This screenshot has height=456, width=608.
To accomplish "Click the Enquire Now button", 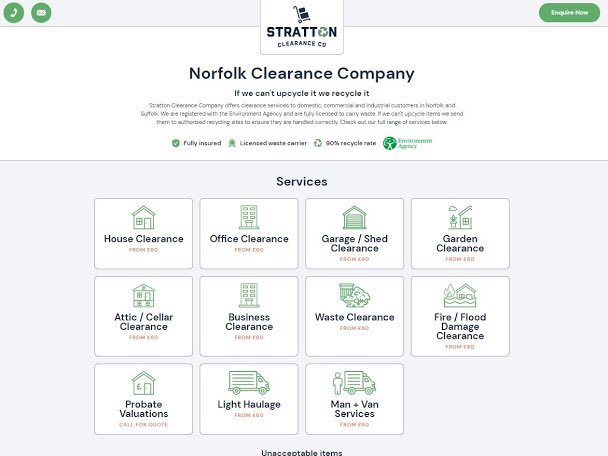I will pos(569,12).
